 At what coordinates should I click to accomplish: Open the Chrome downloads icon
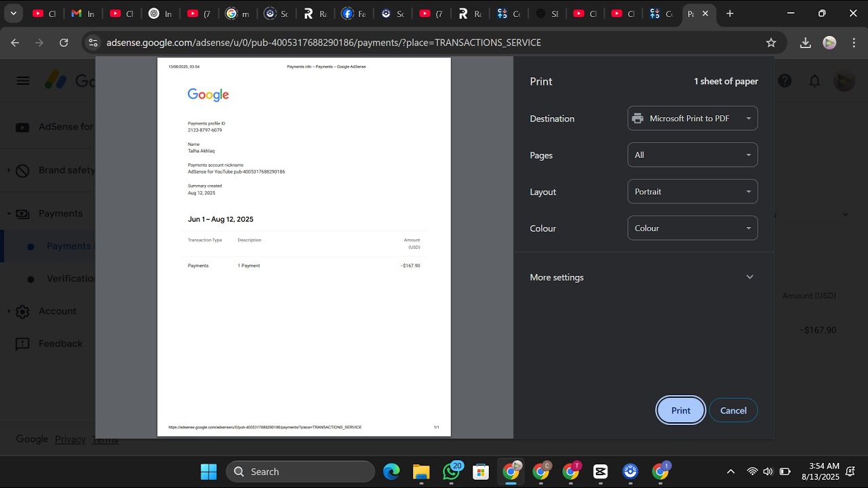click(806, 43)
